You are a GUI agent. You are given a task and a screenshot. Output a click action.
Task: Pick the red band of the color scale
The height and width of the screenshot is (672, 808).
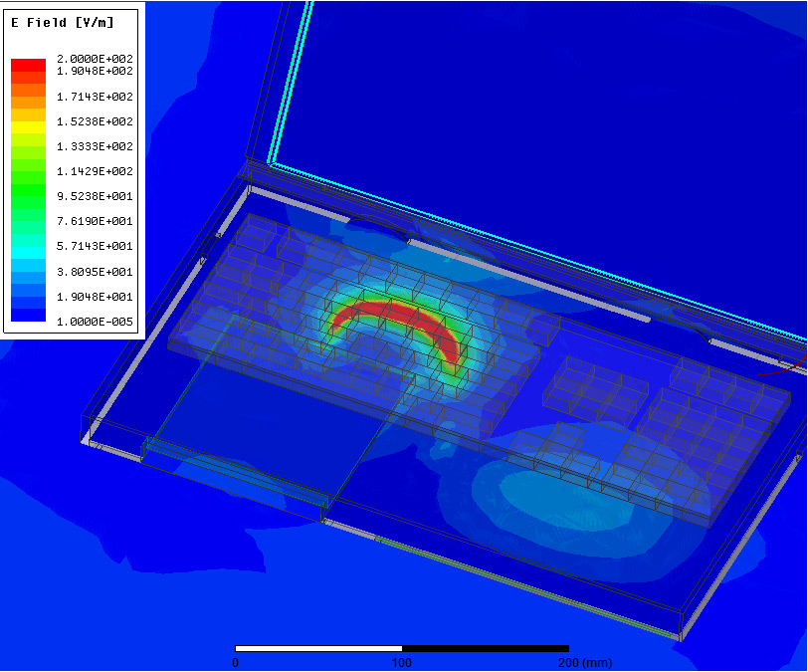pyautogui.click(x=28, y=65)
